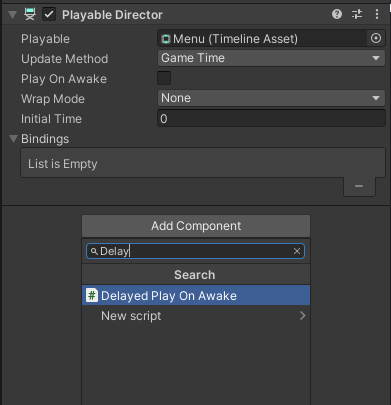This screenshot has height=405, width=391.
Task: Click the Play On Awake label
Action: pyautogui.click(x=64, y=79)
